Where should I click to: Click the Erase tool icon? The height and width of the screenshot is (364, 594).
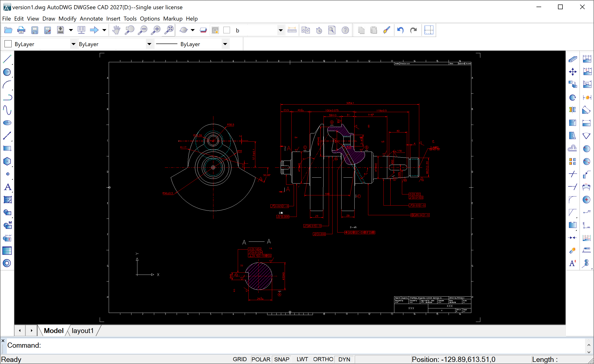point(572,59)
